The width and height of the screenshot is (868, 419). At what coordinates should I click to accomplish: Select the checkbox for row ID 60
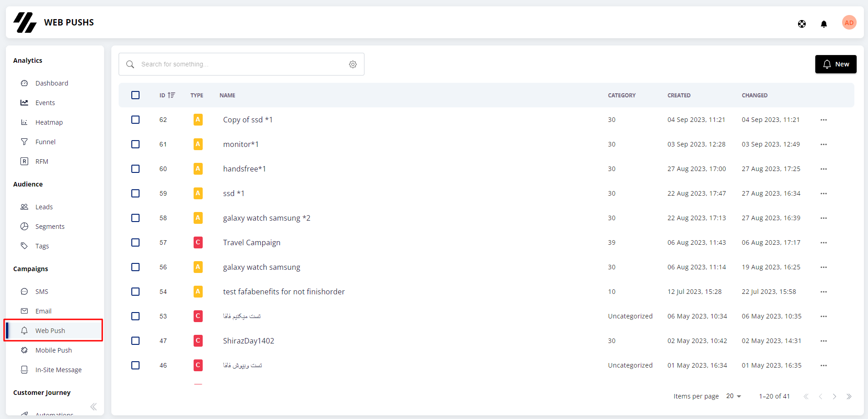point(135,169)
